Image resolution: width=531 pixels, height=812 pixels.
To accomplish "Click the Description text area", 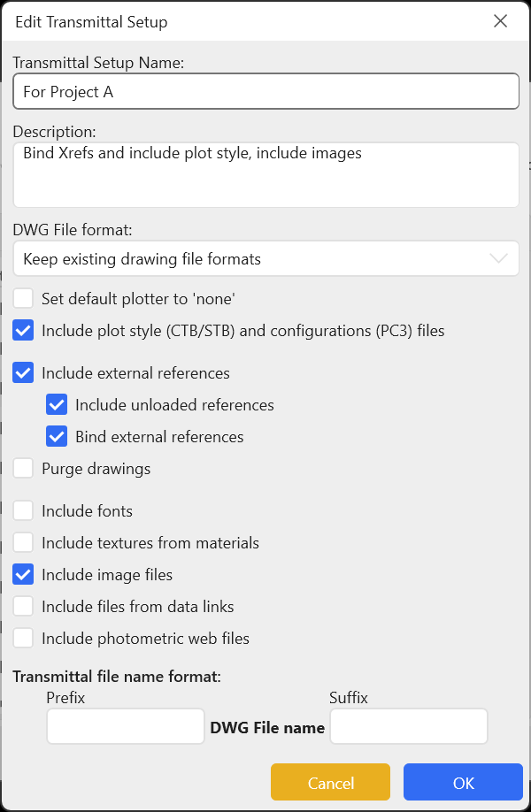I will click(x=265, y=175).
